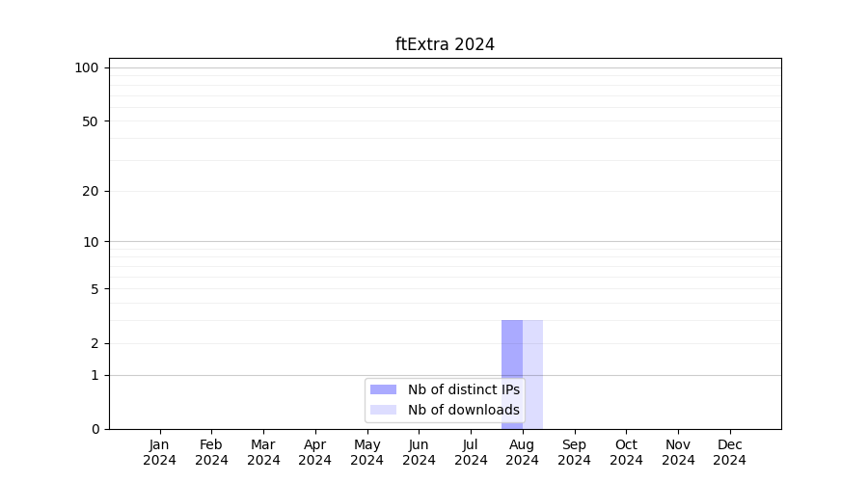This screenshot has height=482, width=868.
Task: Click the May 2024 x-axis label
Action: point(366,452)
